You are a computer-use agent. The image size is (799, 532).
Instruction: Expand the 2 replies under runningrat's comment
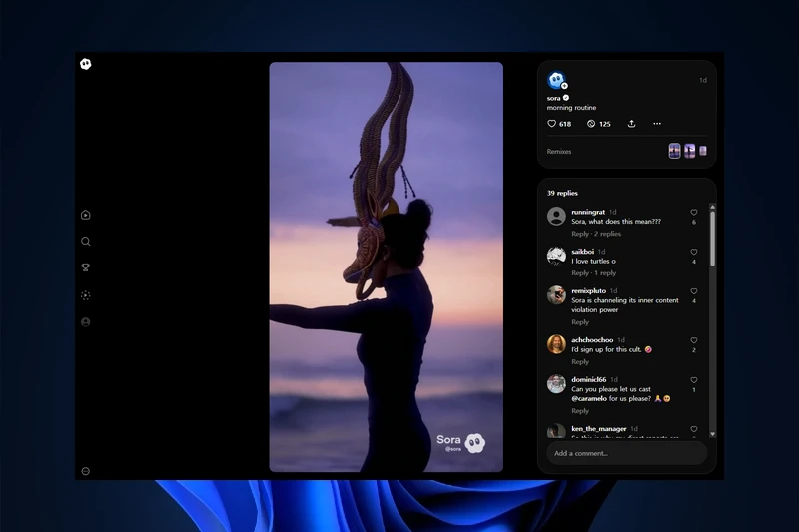point(609,234)
